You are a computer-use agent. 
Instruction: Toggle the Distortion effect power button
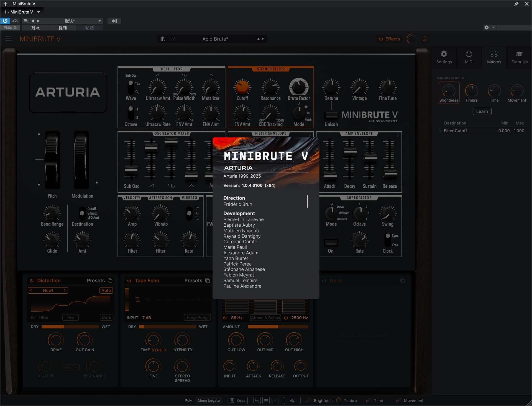click(32, 281)
